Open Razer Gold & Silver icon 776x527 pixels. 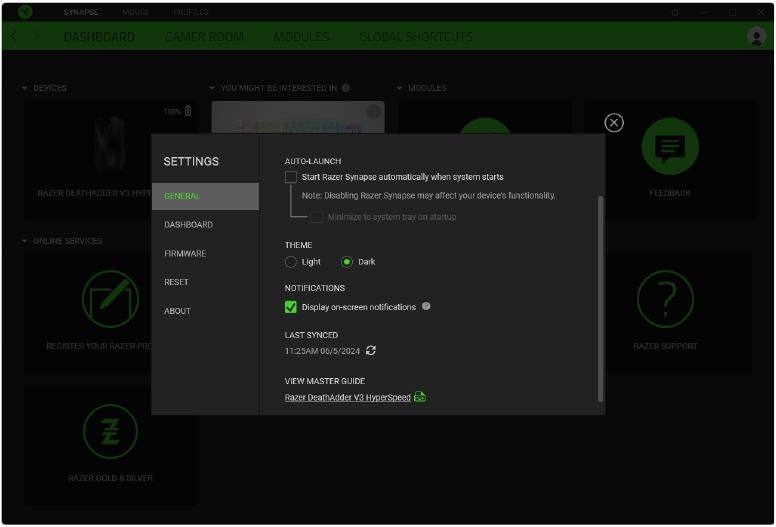coord(110,431)
